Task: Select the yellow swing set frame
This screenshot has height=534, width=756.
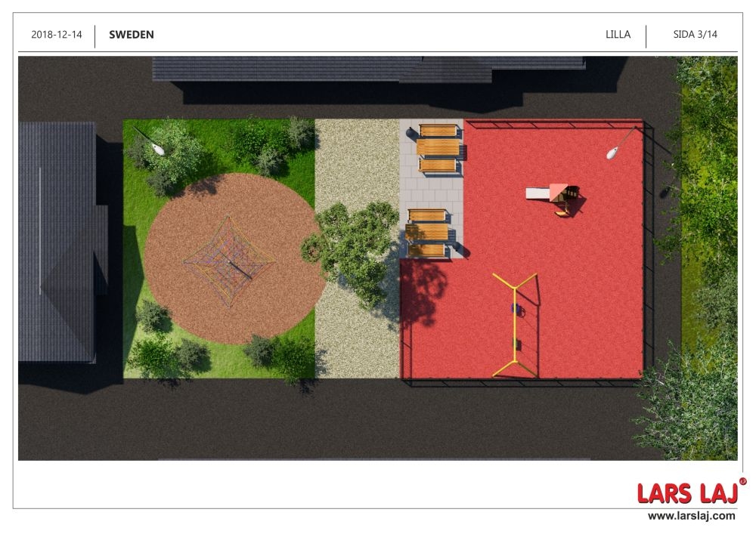Action: point(516,325)
